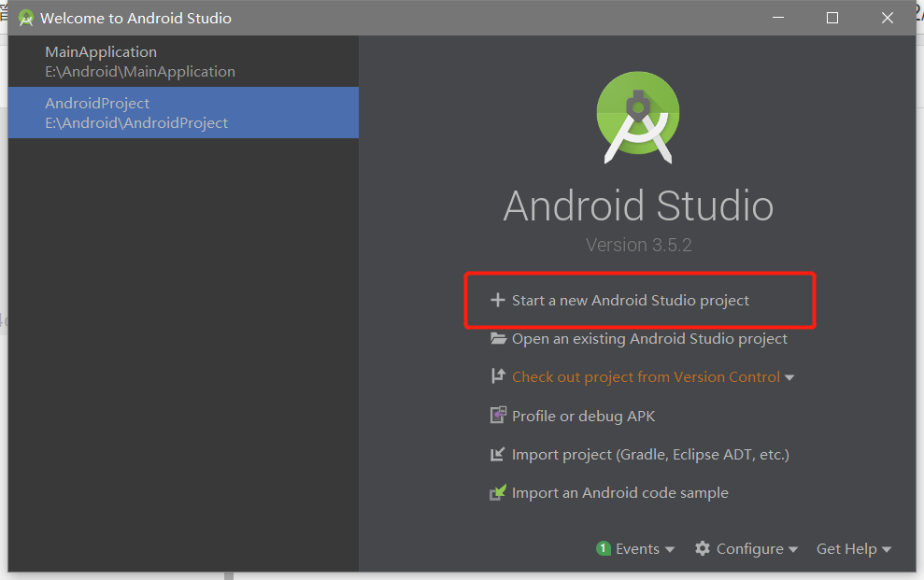This screenshot has width=924, height=580.
Task: Close the Welcome to Android Studio window
Action: point(887,18)
